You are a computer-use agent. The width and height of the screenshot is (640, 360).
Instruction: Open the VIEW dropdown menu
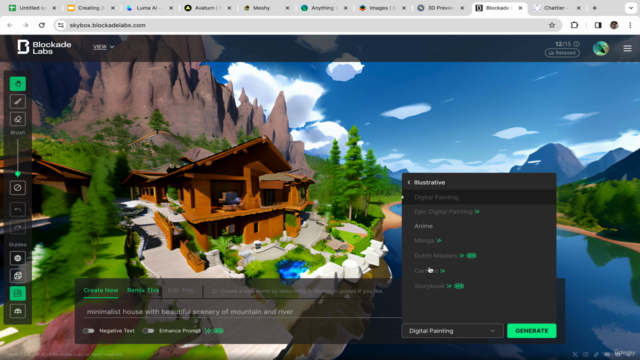point(103,47)
